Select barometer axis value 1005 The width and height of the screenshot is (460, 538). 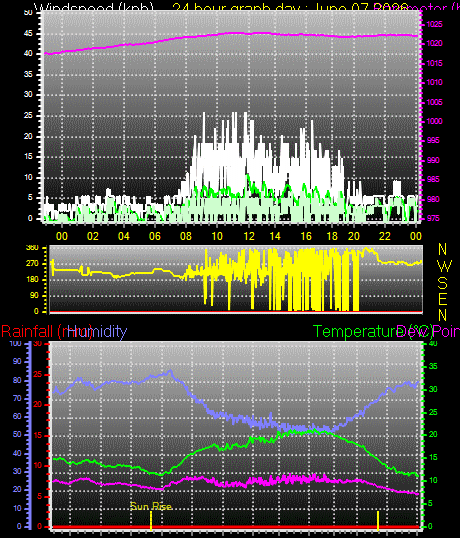tap(435, 102)
